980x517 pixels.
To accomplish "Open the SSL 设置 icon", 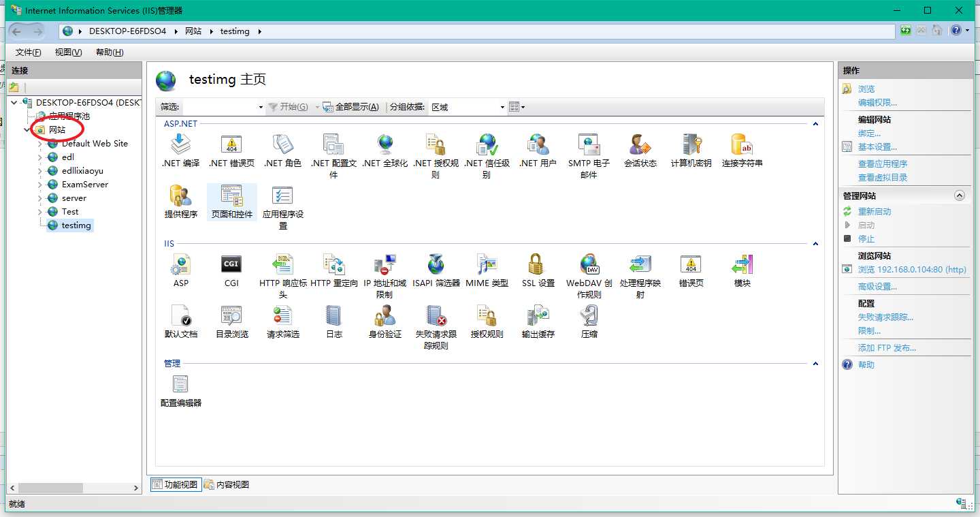I will point(538,270).
